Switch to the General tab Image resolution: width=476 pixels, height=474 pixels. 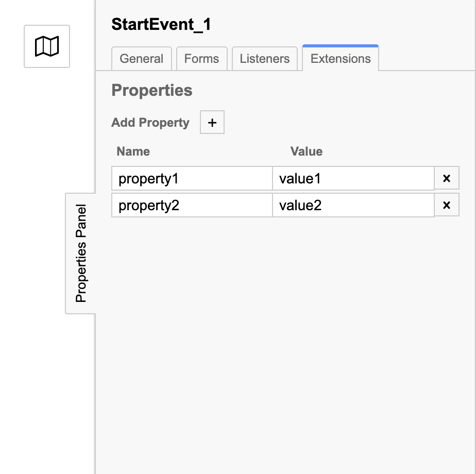pos(141,59)
